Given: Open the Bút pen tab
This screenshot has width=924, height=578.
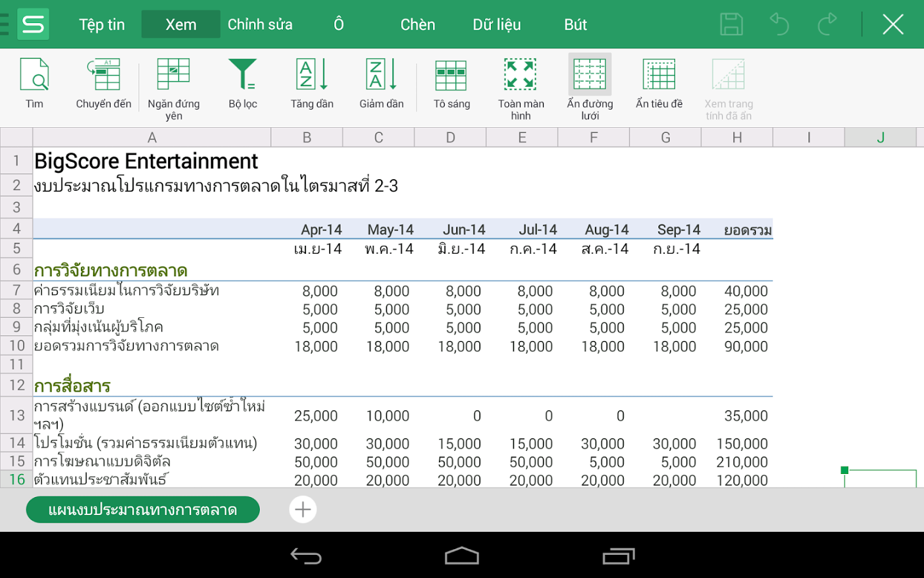Looking at the screenshot, I should 576,24.
